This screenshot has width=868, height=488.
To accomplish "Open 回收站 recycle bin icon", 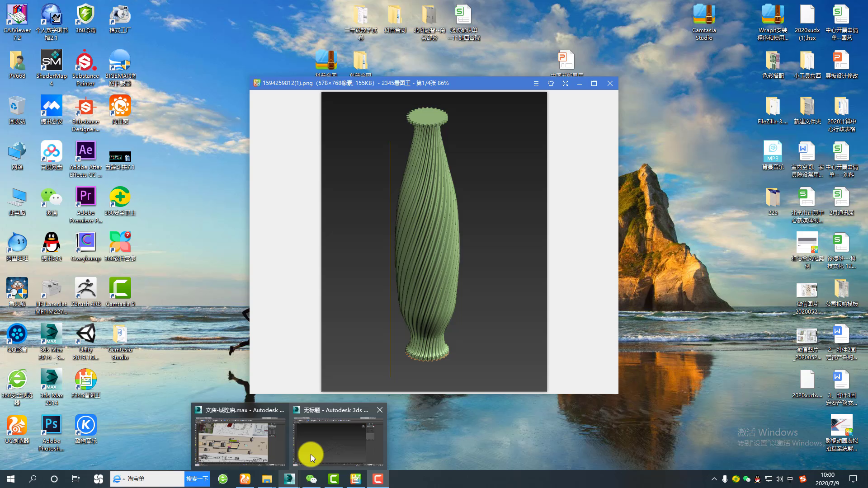I will tap(17, 109).
